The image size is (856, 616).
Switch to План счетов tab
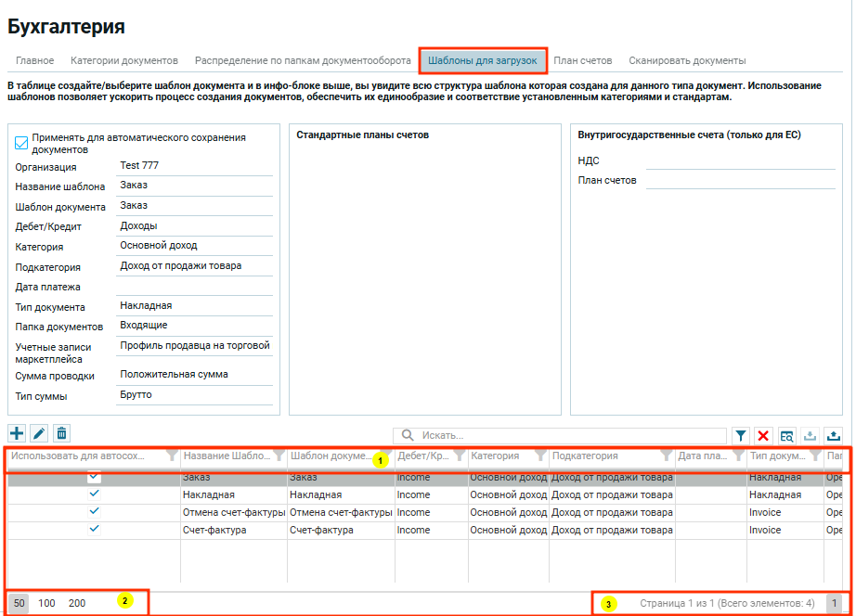[582, 60]
